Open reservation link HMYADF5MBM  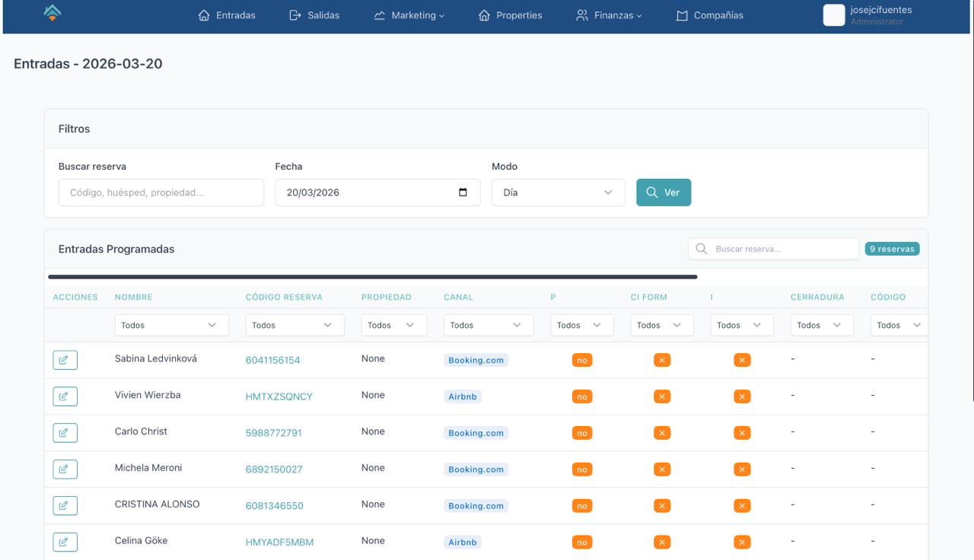tap(280, 542)
